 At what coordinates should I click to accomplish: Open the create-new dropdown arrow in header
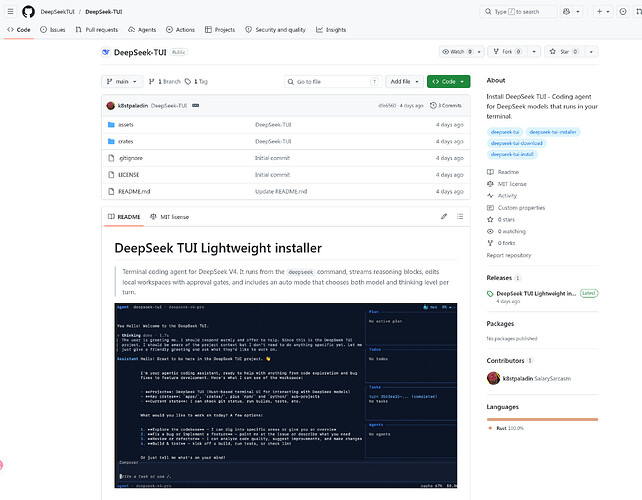[x=608, y=11]
